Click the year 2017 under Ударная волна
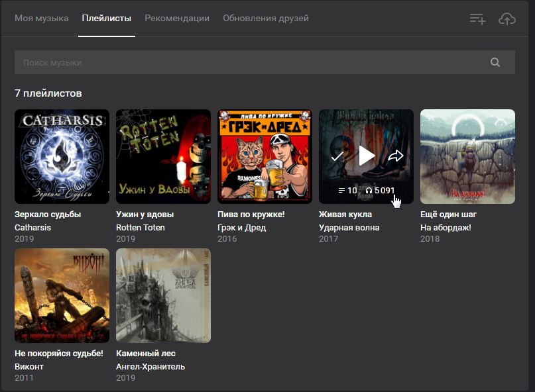This screenshot has height=392, width=535. coord(329,238)
